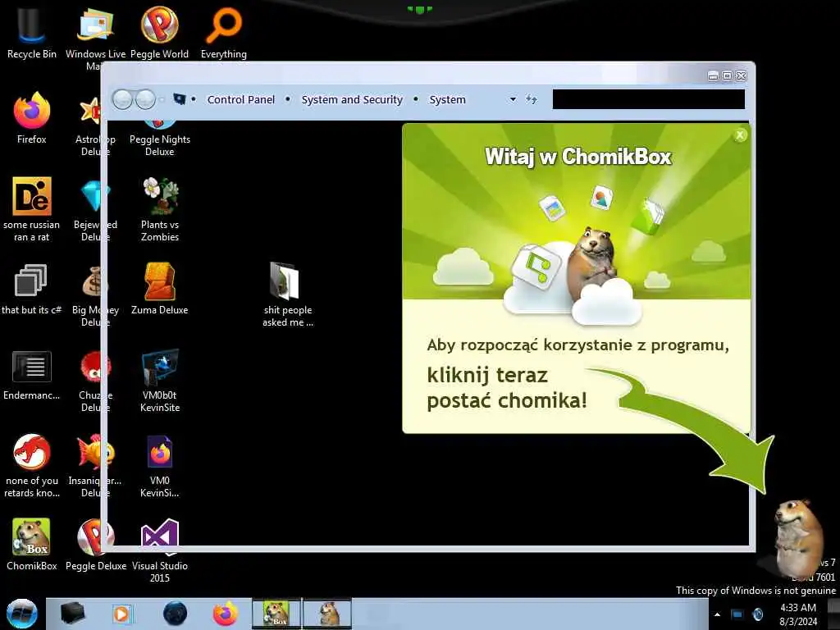
Task: Click the computer icon in address bar
Action: point(180,99)
